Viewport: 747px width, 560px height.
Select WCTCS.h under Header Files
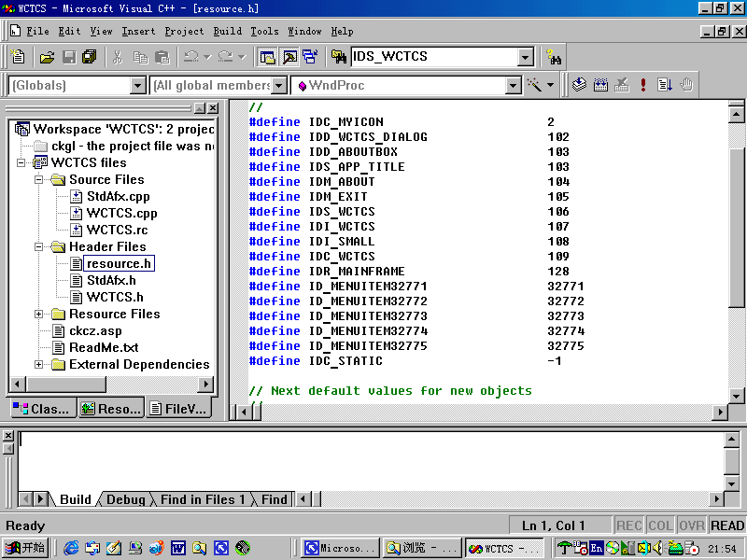(115, 297)
